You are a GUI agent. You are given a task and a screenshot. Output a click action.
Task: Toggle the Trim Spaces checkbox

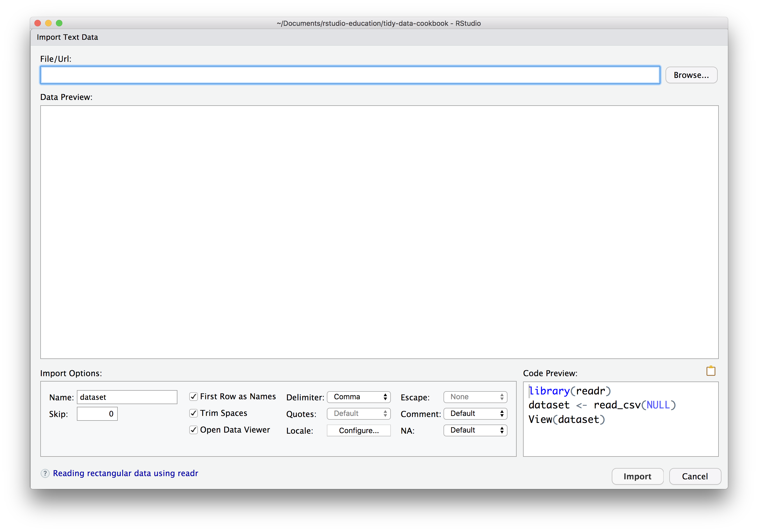pos(194,413)
